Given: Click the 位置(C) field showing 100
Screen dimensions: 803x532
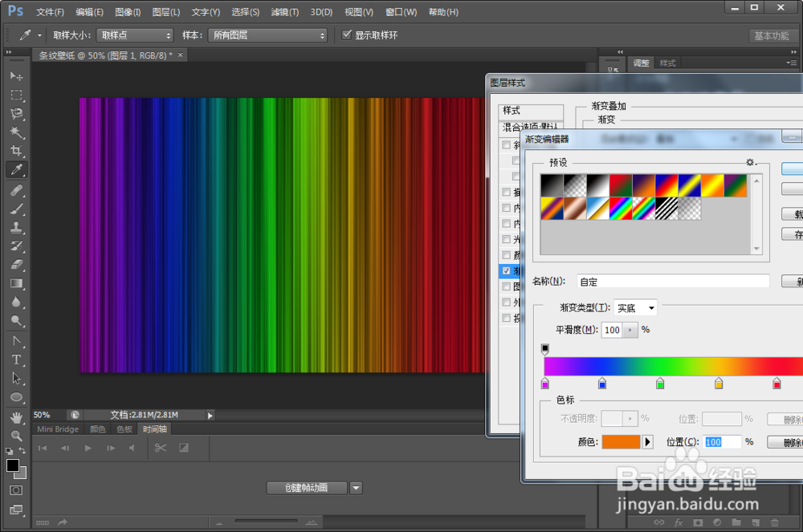Looking at the screenshot, I should pyautogui.click(x=722, y=442).
